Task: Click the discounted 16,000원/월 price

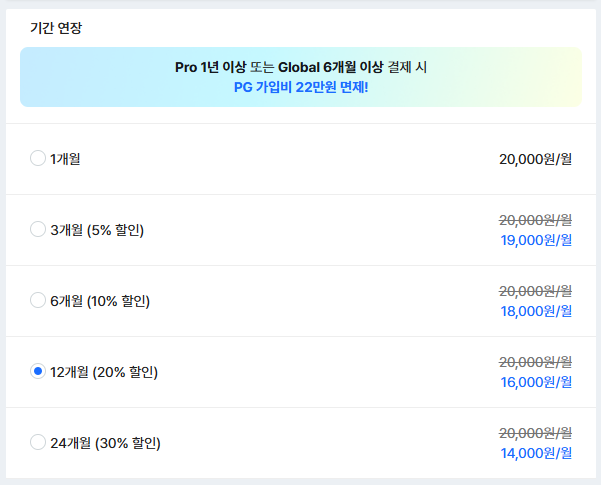Action: tap(536, 382)
